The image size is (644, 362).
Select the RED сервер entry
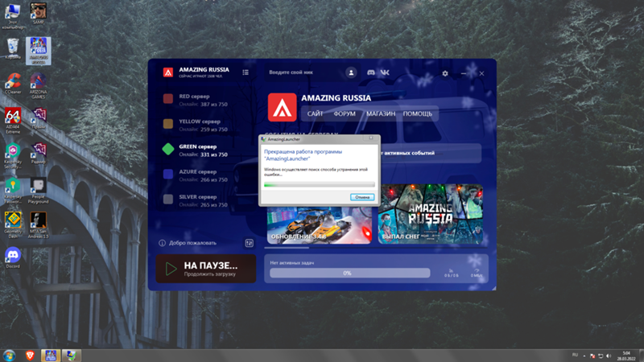pos(197,100)
